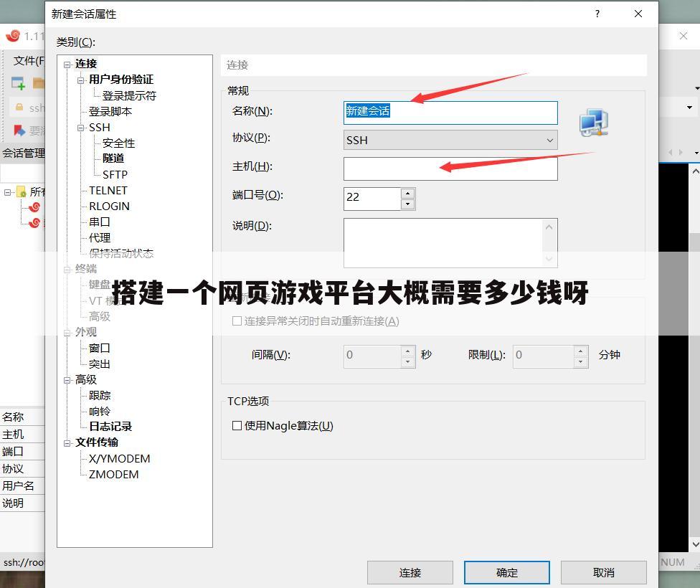Click the new session icon in Xshell toolbar
The width and height of the screenshot is (700, 588).
click(19, 83)
